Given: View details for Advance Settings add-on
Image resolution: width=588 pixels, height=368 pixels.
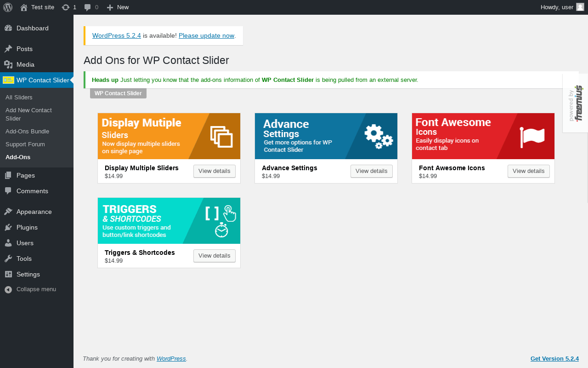Looking at the screenshot, I should click(372, 171).
